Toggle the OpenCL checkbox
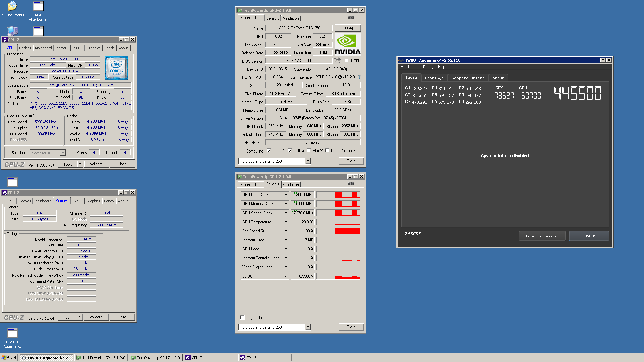The height and width of the screenshot is (362, 644). [x=269, y=151]
